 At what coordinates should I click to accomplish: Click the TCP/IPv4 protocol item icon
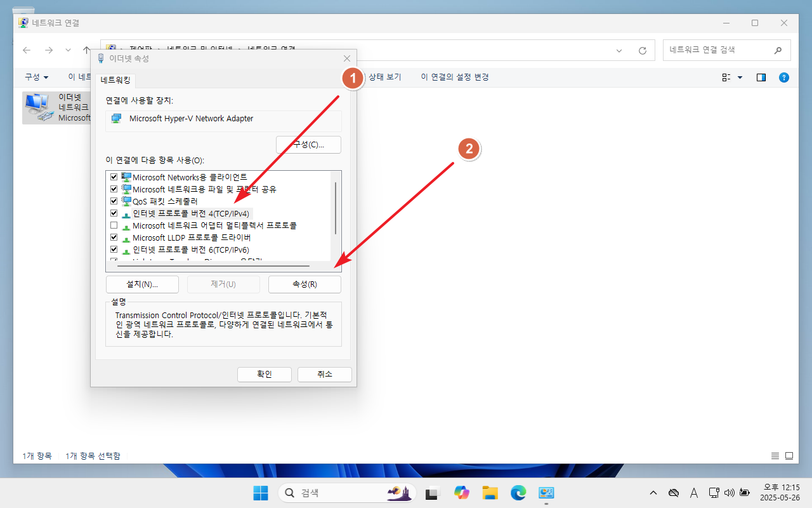click(x=126, y=214)
